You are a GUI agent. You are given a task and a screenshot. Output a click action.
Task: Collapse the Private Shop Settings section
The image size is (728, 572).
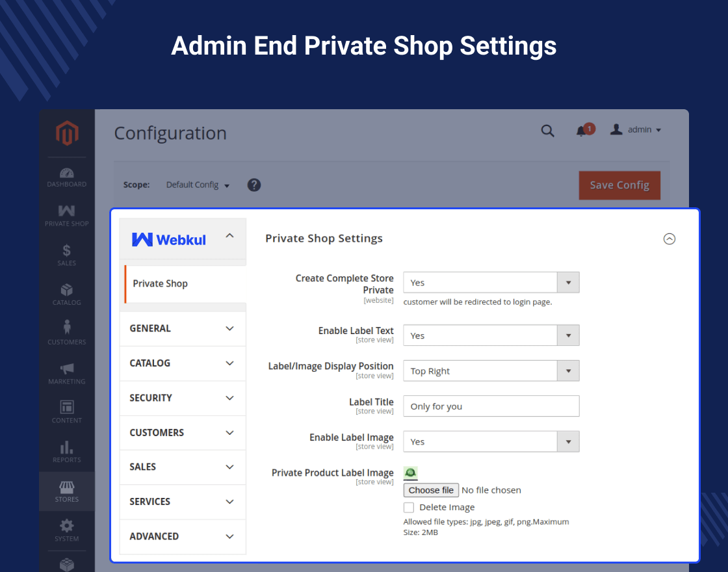point(669,239)
